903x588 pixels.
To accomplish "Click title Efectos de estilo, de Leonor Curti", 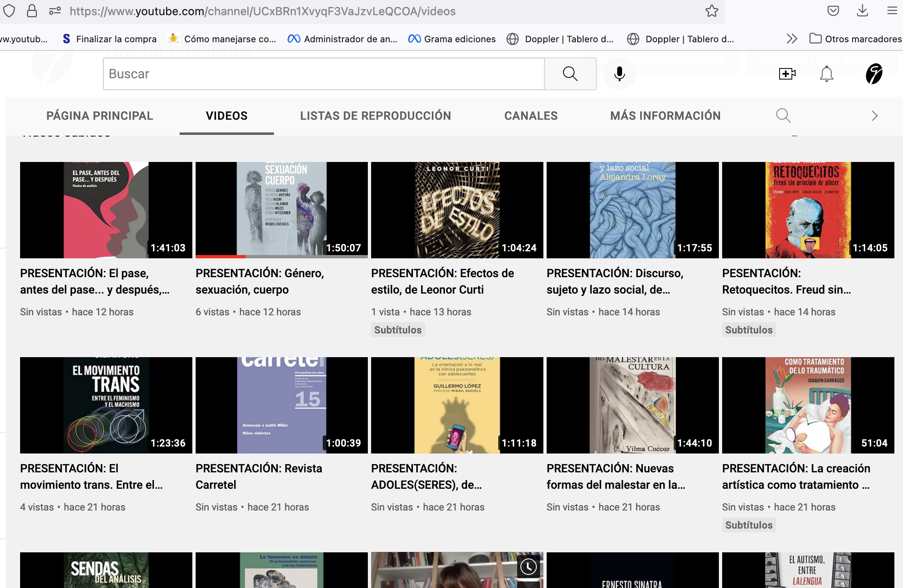I will (x=442, y=281).
